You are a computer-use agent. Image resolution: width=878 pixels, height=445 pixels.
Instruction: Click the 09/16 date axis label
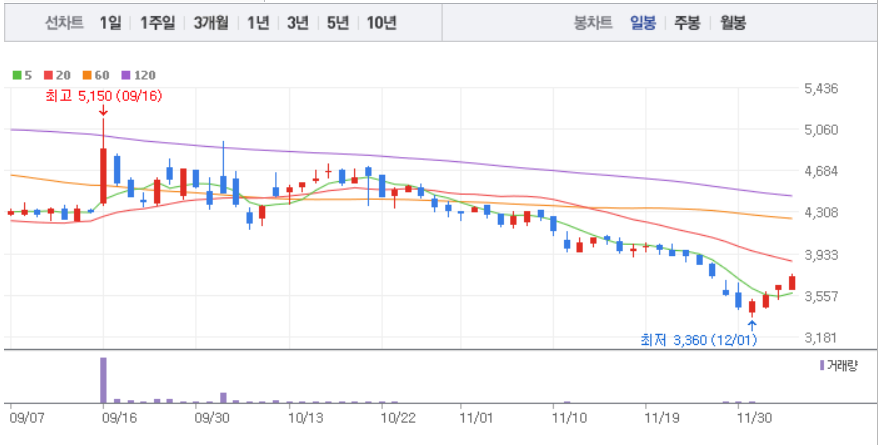click(x=119, y=419)
